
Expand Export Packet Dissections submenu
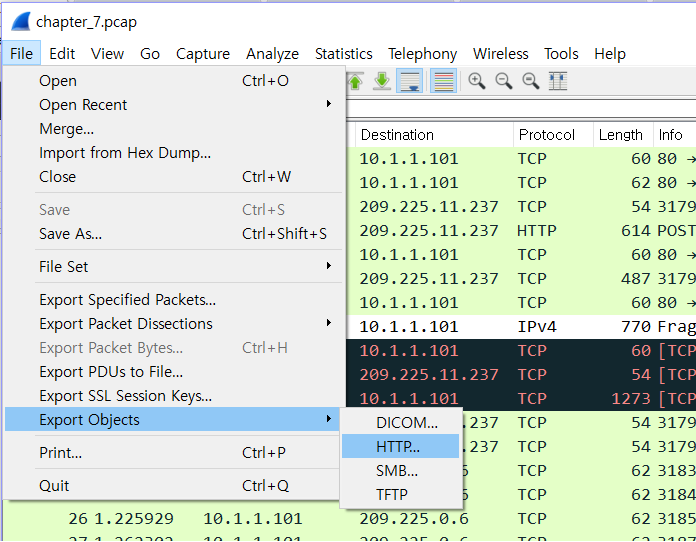point(175,324)
